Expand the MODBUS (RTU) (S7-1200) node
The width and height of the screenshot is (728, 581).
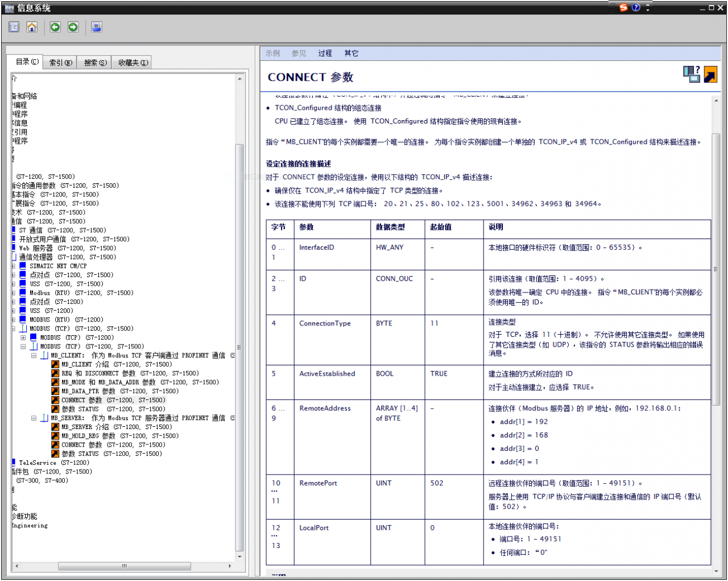tap(14, 319)
